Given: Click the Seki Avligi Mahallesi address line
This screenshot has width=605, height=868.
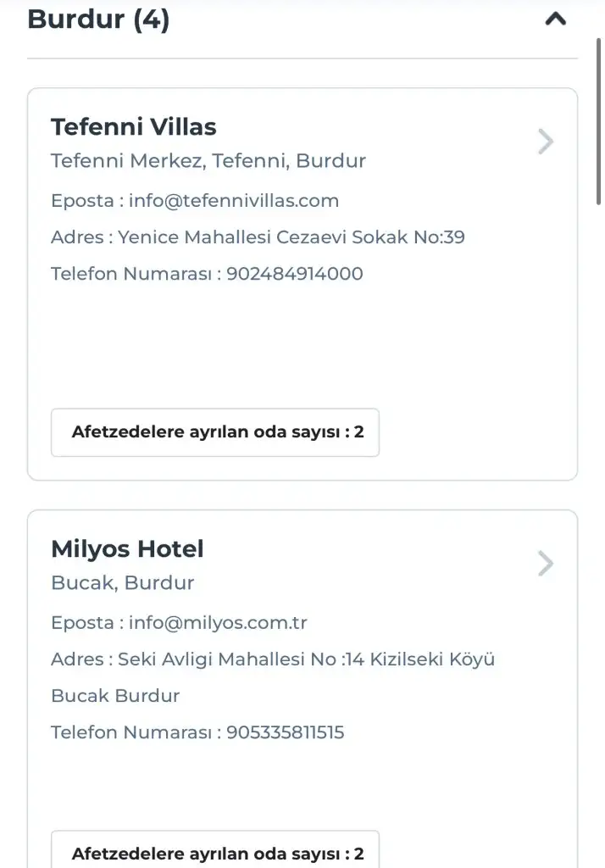Looking at the screenshot, I should click(306, 659).
